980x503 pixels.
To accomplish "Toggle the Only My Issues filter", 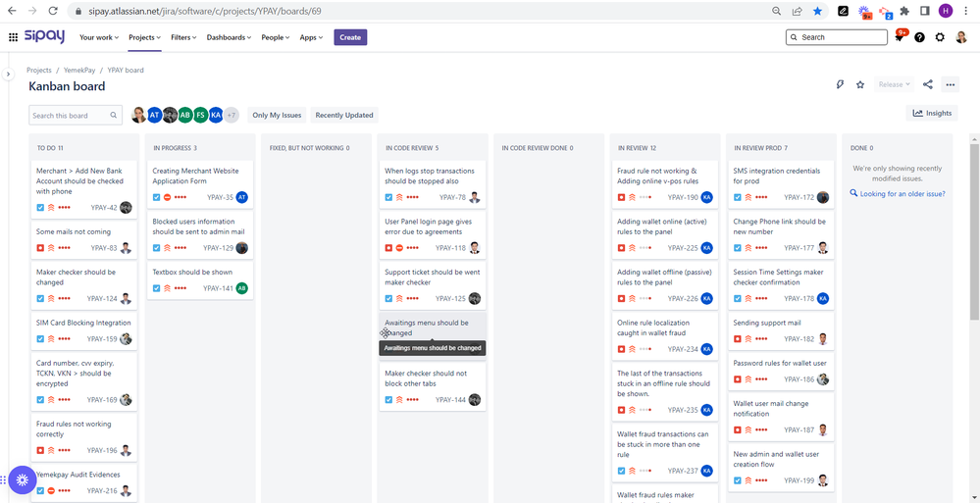I will (x=277, y=115).
